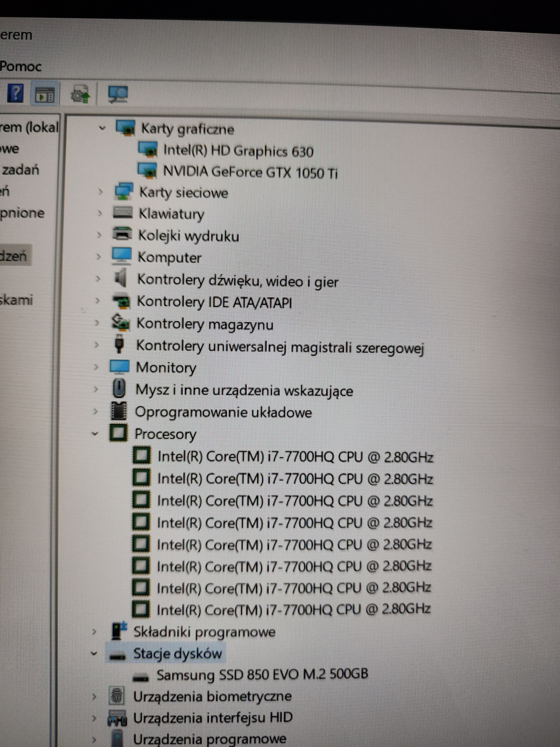
Task: Select Samsung SSD 850 EVO M.2 500GB
Action: pos(262,674)
